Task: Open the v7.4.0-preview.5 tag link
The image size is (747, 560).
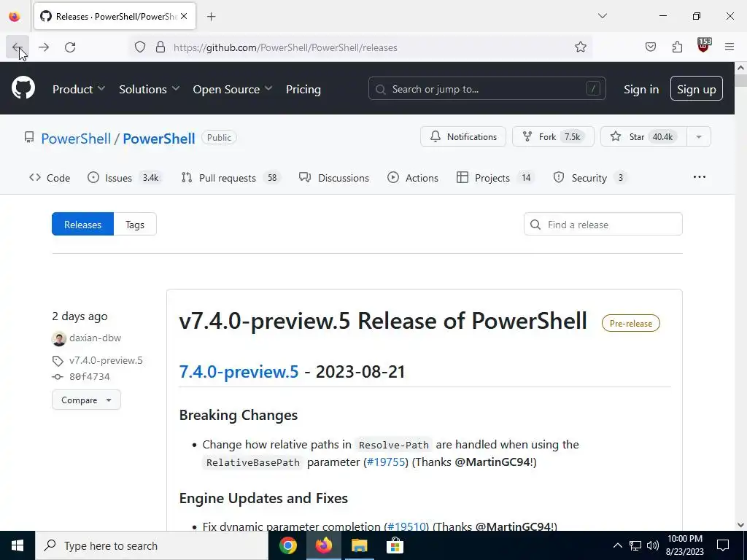Action: [x=106, y=360]
